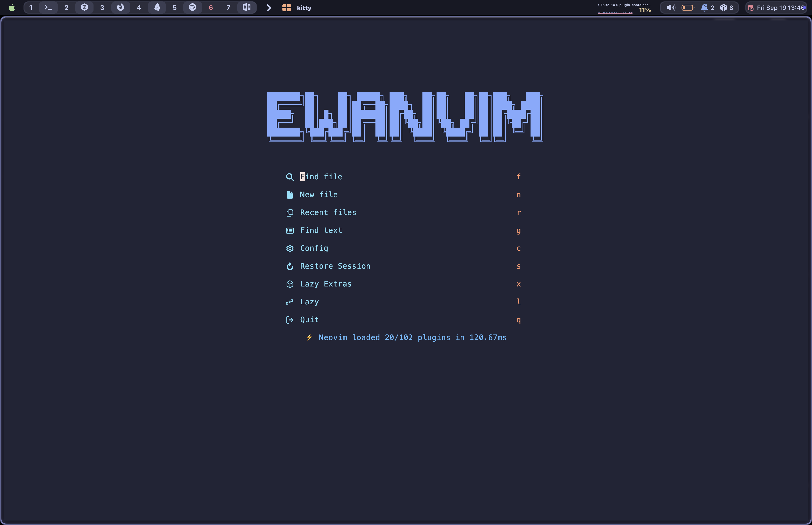Open Lazy Extras from the dashboard
Image resolution: width=812 pixels, height=525 pixels.
[325, 284]
